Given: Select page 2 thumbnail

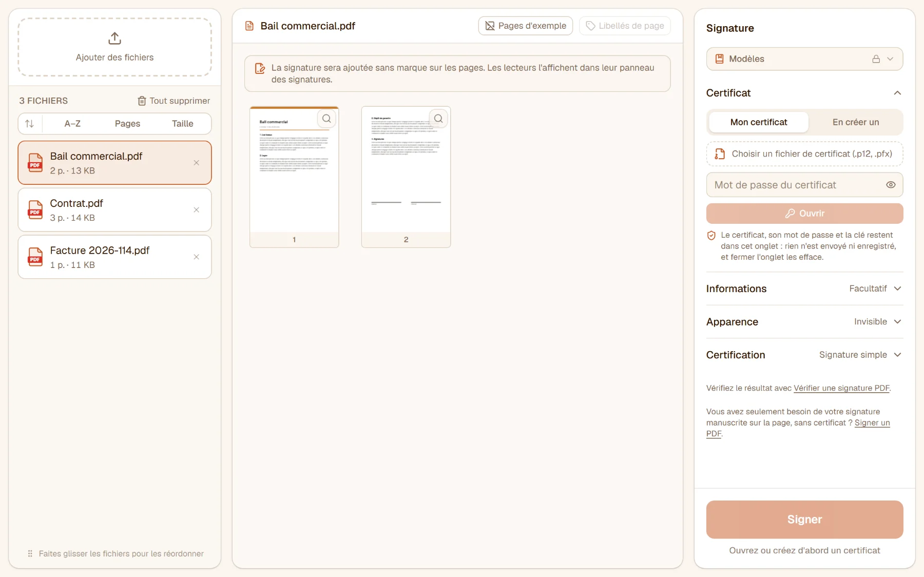Looking at the screenshot, I should pos(406,177).
